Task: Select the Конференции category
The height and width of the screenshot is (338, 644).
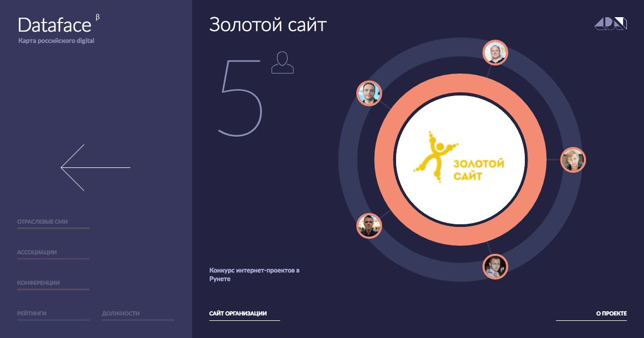Action: click(53, 284)
